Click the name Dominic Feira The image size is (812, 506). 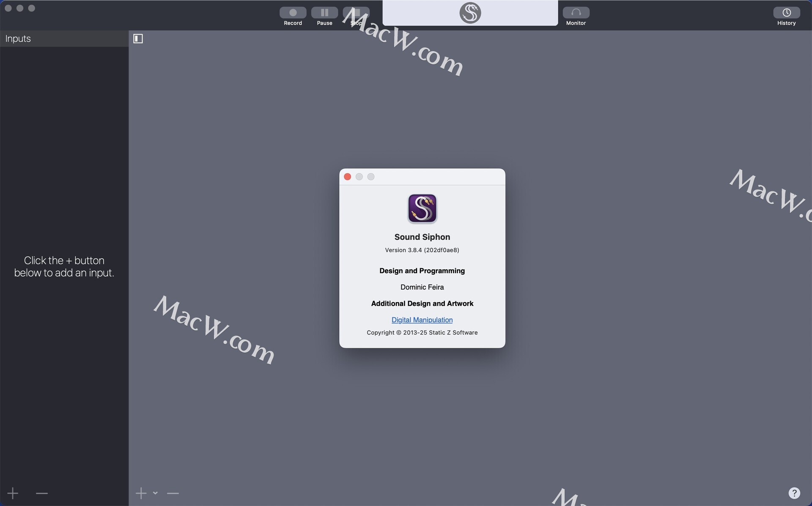(422, 287)
